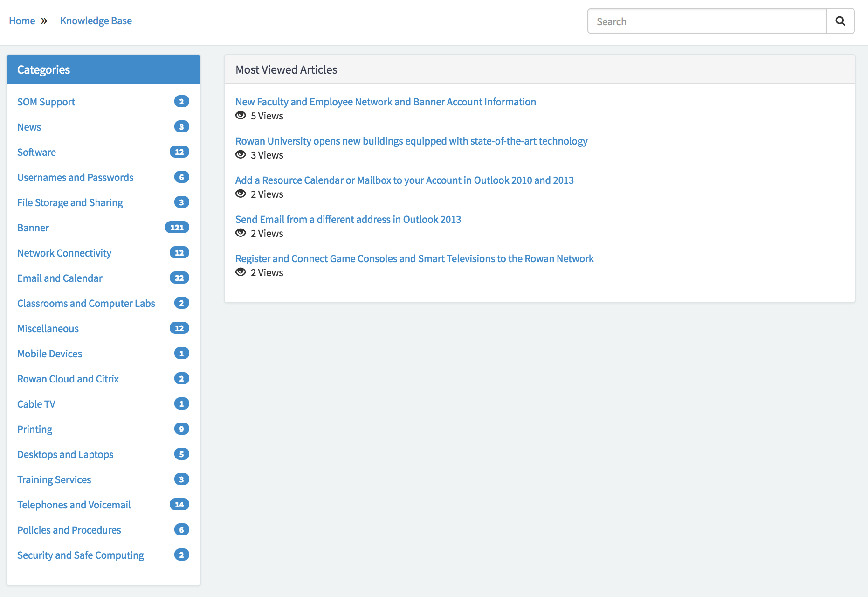868x597 pixels.
Task: Click the search magnifier icon
Action: pyautogui.click(x=840, y=21)
